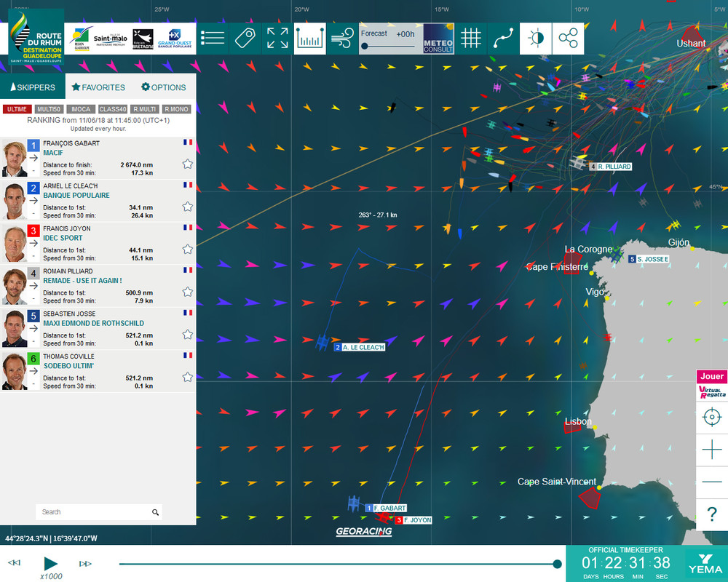Image resolution: width=728 pixels, height=582 pixels.
Task: Open the Région Bretagne sponsor logo
Action: point(143,39)
